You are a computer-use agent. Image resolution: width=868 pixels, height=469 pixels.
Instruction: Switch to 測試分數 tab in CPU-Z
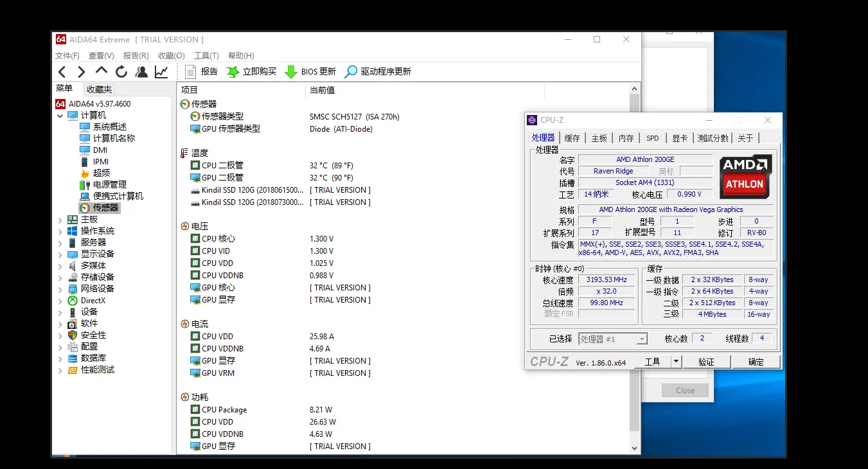tap(713, 138)
